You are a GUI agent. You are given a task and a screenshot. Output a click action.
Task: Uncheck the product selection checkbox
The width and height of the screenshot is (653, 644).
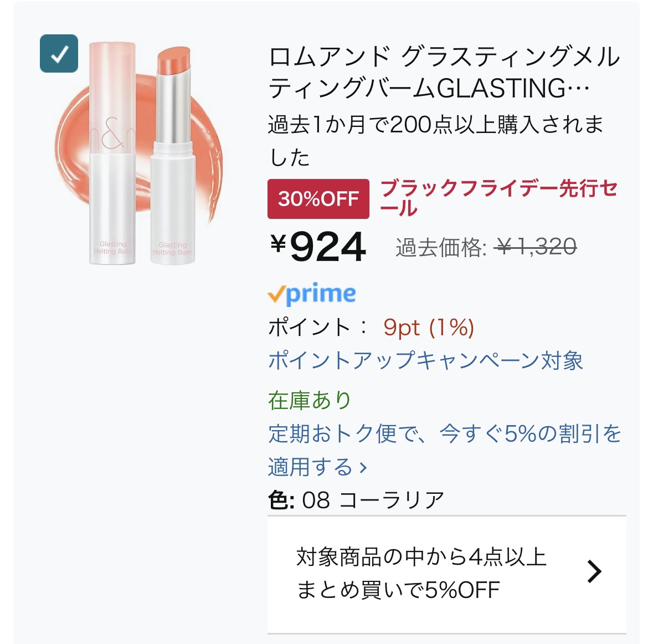click(x=59, y=54)
